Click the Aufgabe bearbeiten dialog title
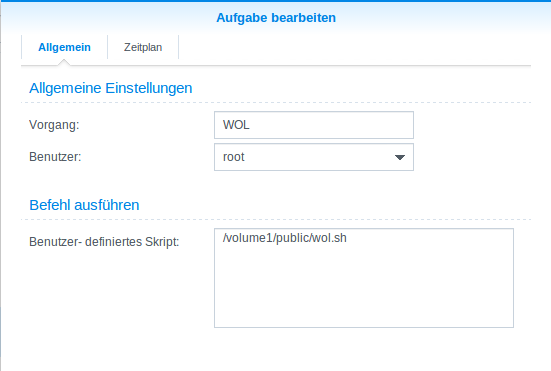This screenshot has width=551, height=371. [276, 18]
